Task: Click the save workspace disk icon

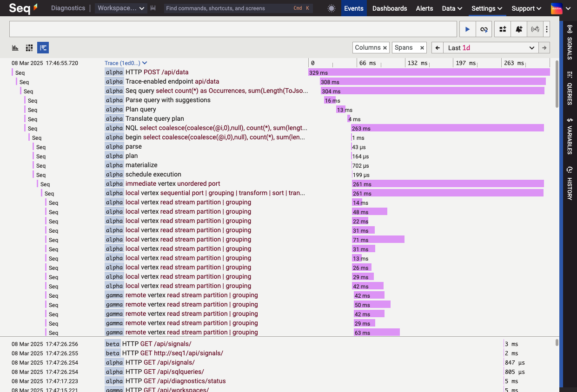Action: [x=153, y=8]
